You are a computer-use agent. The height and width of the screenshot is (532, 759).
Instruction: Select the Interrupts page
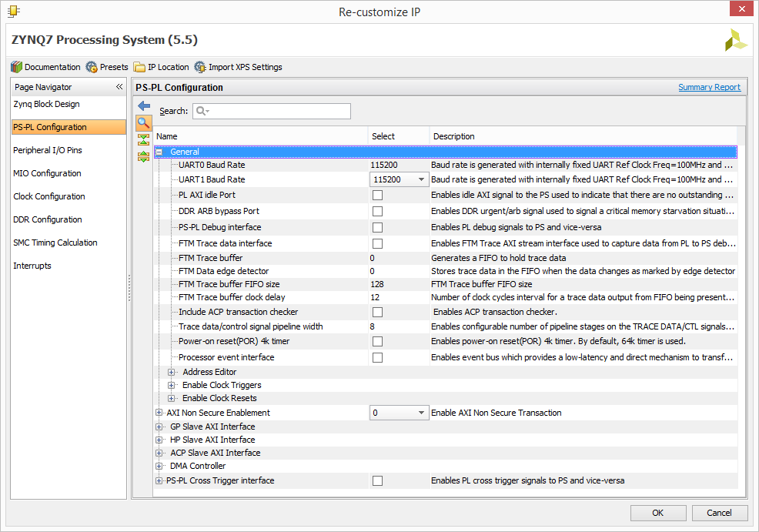pos(32,266)
